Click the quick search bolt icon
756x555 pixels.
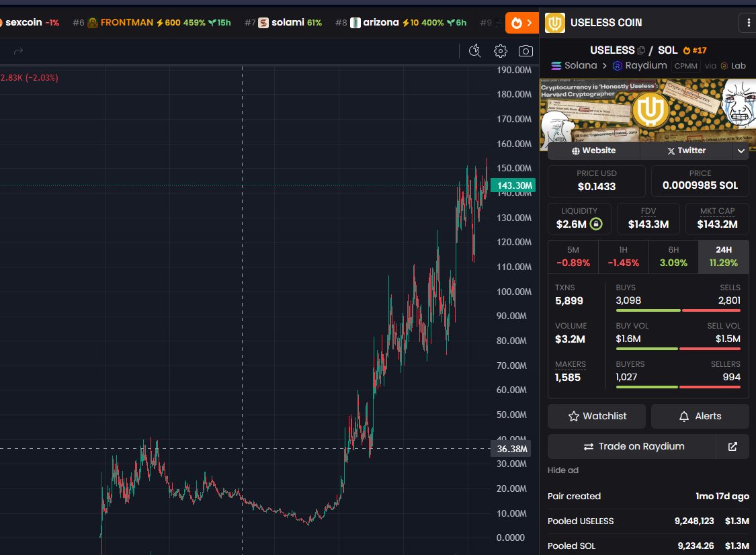(x=475, y=50)
